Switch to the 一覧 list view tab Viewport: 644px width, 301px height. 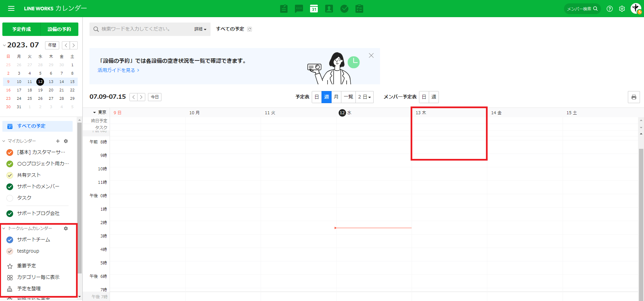click(348, 97)
